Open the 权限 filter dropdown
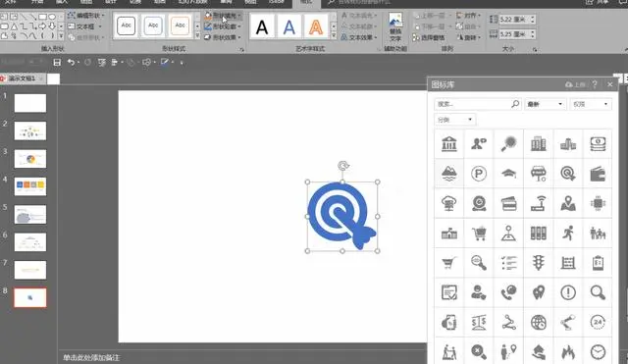This screenshot has height=364, width=628. coord(591,104)
